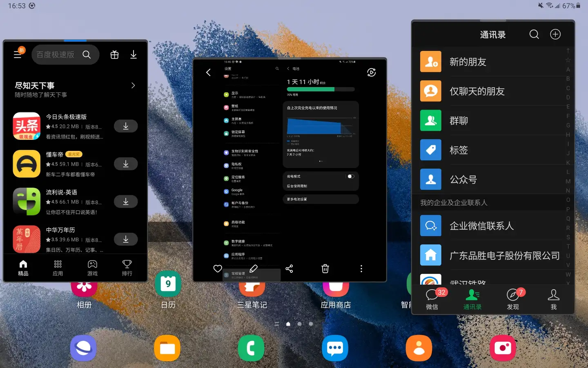Switch to 排行 tab in store

coord(127,268)
